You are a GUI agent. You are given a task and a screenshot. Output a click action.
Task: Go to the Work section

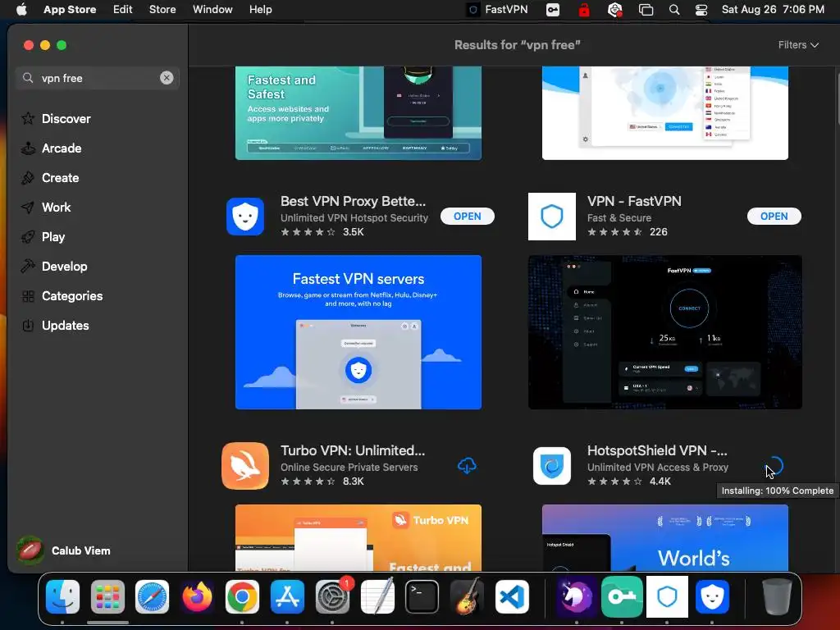[x=46, y=207]
